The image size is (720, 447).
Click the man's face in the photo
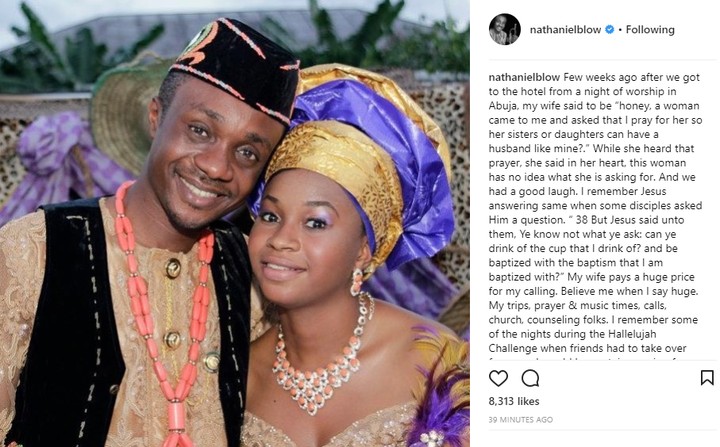tap(209, 154)
